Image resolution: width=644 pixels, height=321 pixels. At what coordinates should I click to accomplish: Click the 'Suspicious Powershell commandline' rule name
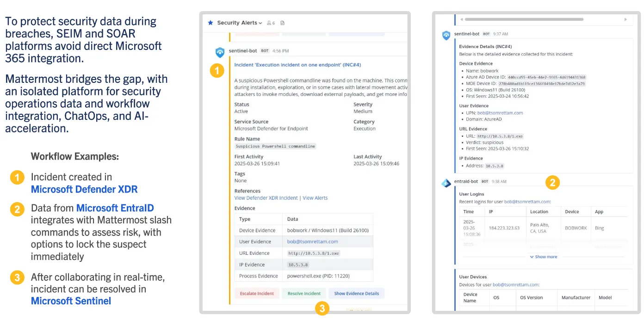(275, 146)
